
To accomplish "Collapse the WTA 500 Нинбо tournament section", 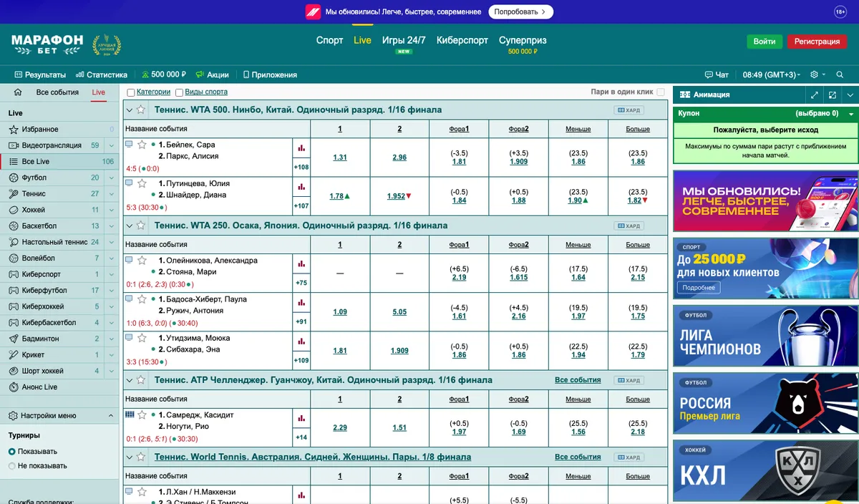I will pos(129,110).
